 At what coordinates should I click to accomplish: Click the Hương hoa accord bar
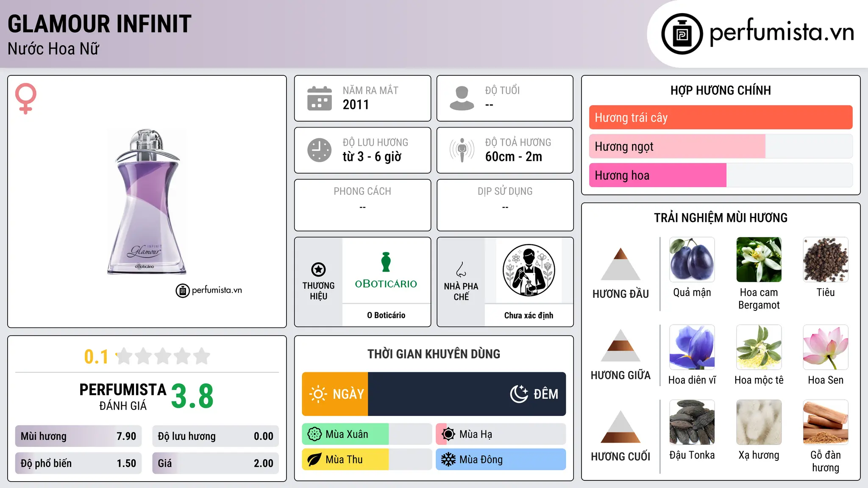click(721, 175)
